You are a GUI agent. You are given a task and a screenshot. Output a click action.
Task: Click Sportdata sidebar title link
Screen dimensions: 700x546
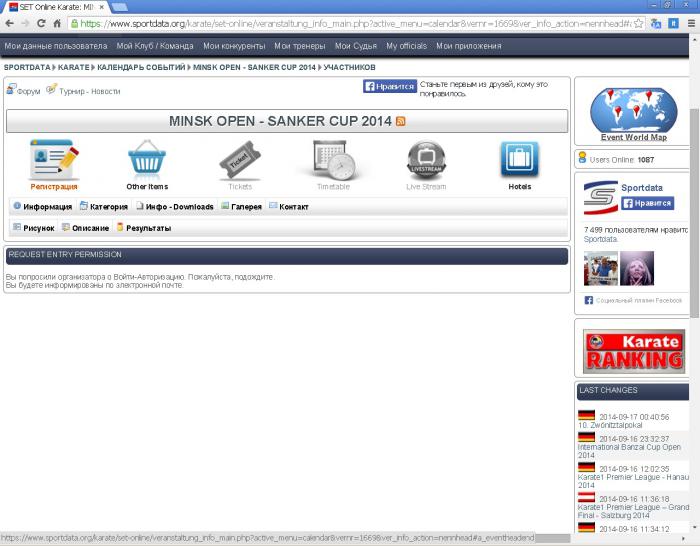(642, 188)
